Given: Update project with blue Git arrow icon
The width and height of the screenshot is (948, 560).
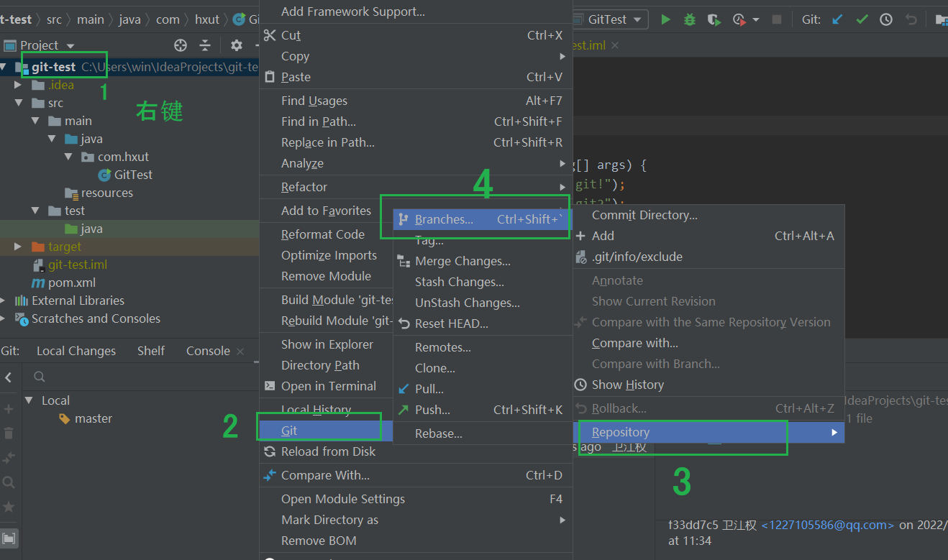Looking at the screenshot, I should [837, 20].
